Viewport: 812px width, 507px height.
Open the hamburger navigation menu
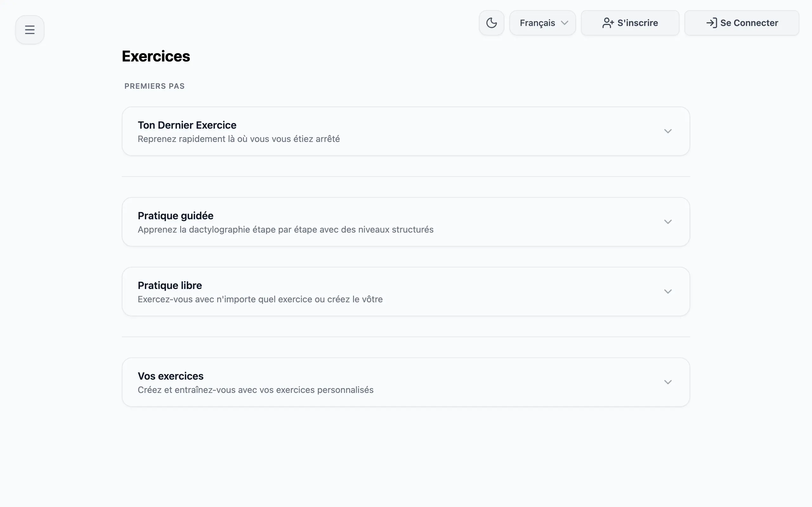[x=29, y=29]
